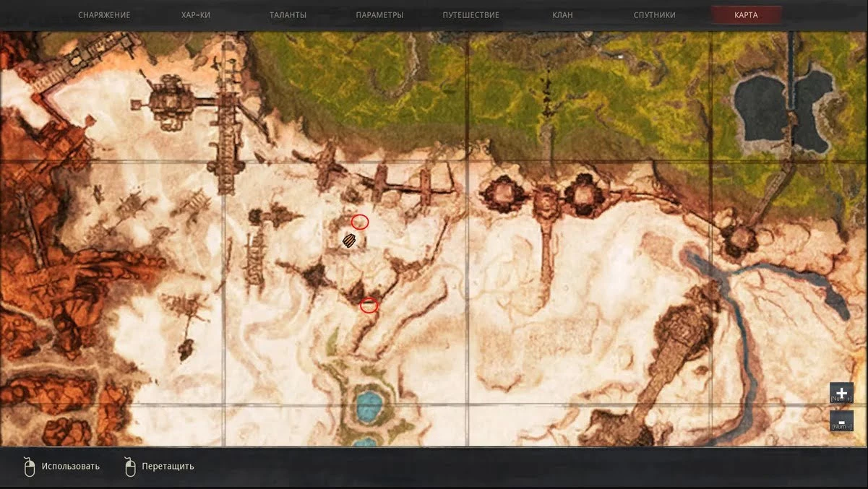This screenshot has width=868, height=489.
Task: Switch to the Спутники tab
Action: click(654, 15)
